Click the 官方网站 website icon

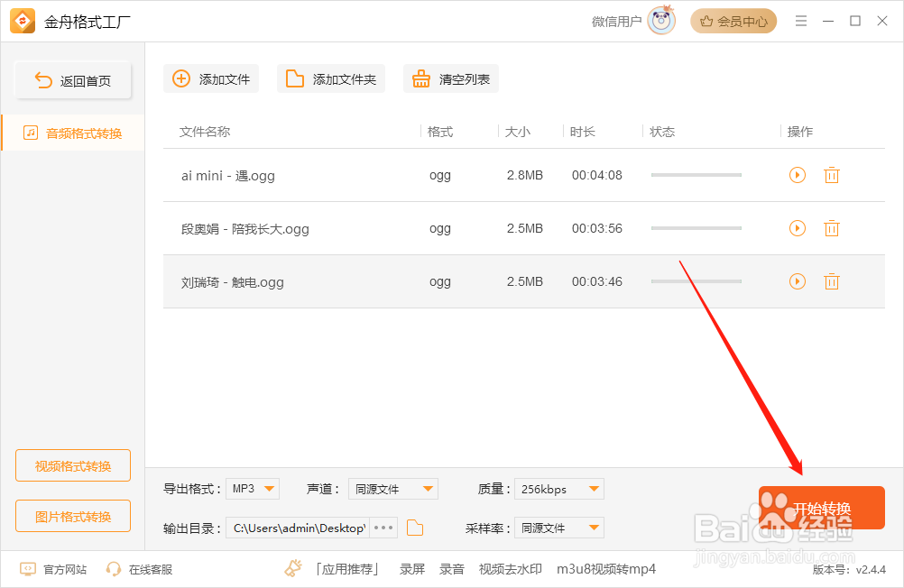[28, 569]
